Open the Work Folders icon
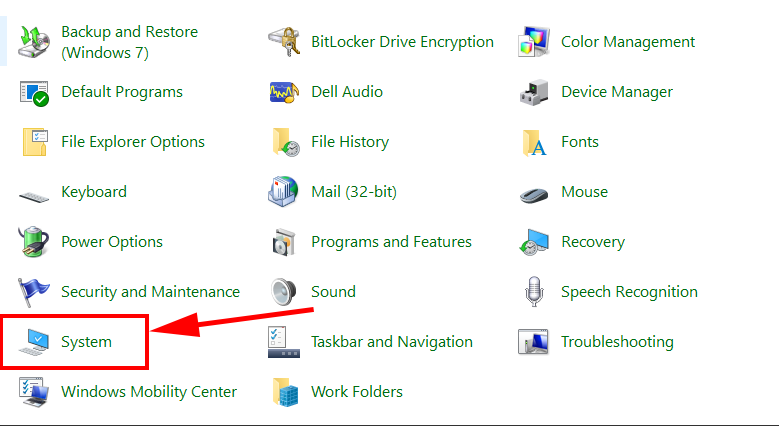Viewport: 779px width, 426px height. pyautogui.click(x=285, y=392)
